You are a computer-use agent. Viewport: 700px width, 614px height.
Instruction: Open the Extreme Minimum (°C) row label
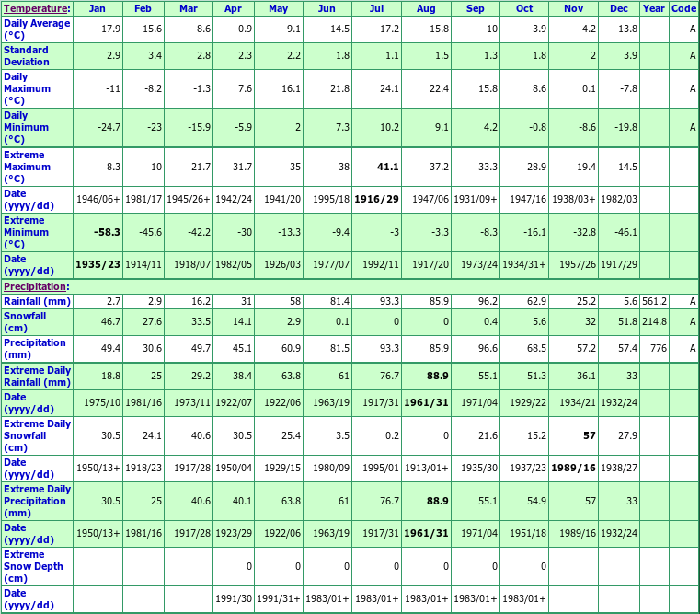pos(27,232)
